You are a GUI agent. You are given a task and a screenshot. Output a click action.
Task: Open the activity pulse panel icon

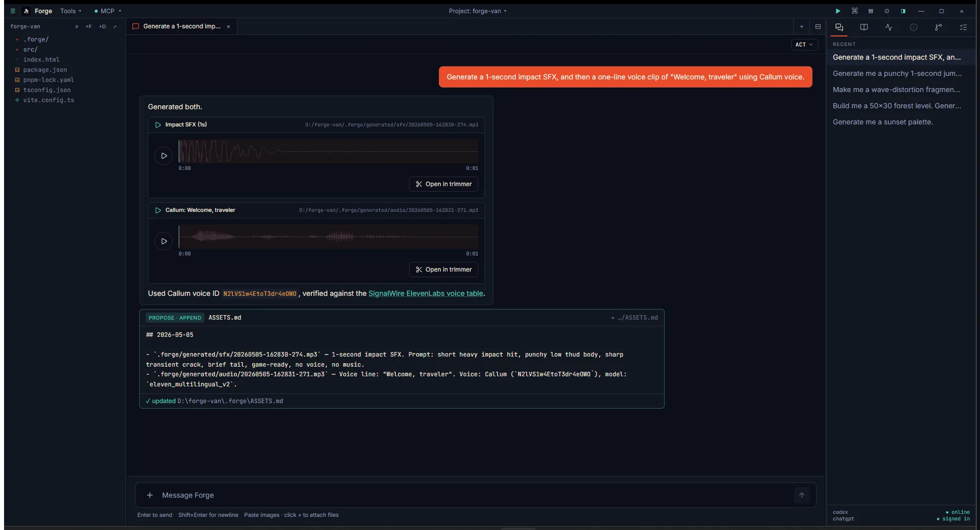(x=889, y=27)
